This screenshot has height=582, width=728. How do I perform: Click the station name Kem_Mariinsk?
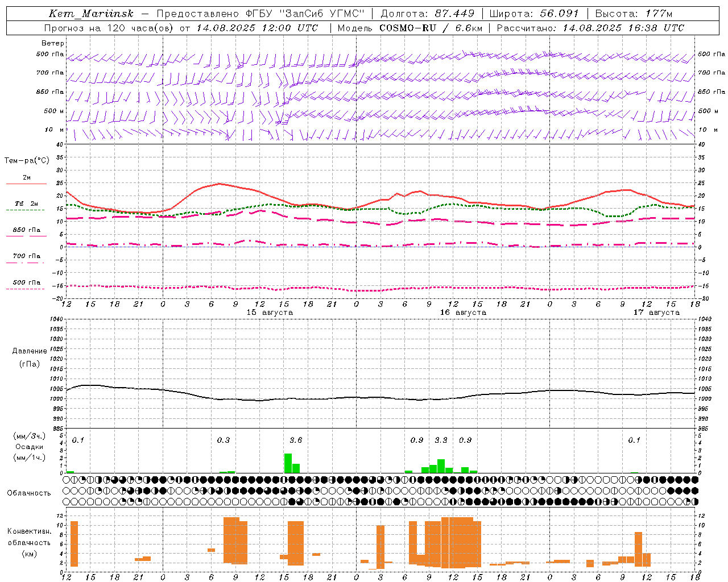pos(91,14)
